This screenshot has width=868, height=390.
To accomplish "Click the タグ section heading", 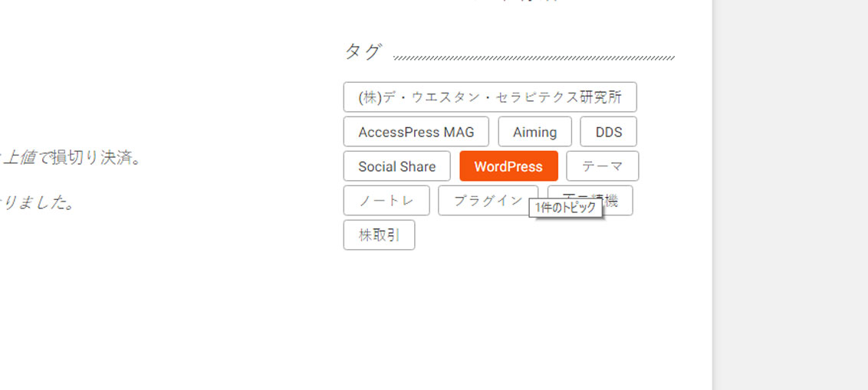I will pos(363,51).
